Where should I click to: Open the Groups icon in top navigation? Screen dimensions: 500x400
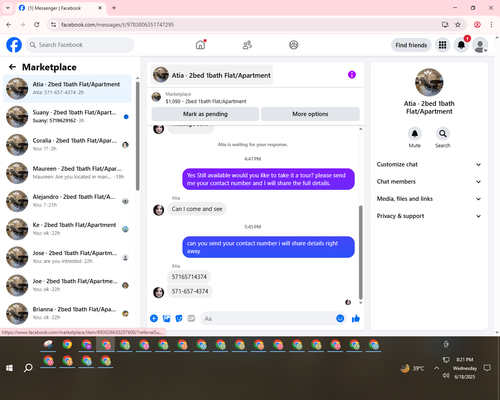click(x=294, y=45)
